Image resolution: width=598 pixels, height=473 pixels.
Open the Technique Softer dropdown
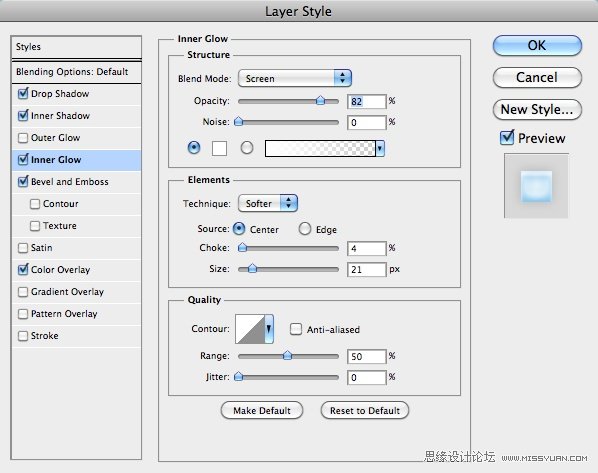click(x=268, y=203)
